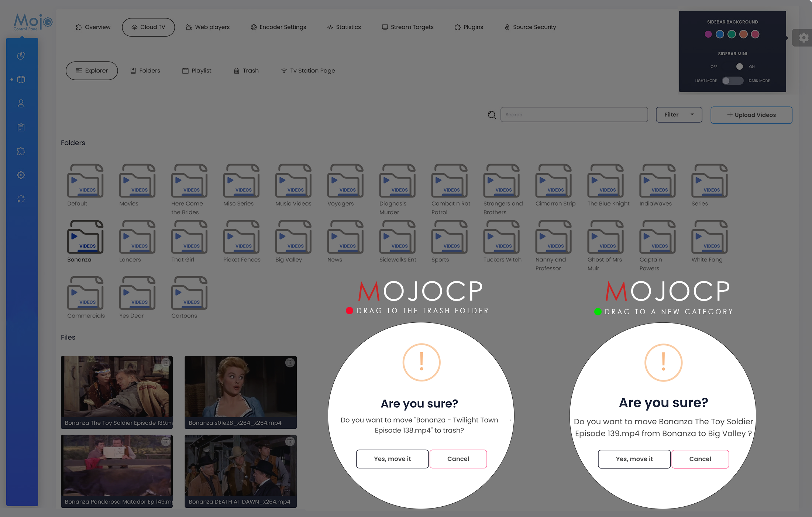This screenshot has width=812, height=517.
Task: Click the Search input field
Action: (574, 115)
